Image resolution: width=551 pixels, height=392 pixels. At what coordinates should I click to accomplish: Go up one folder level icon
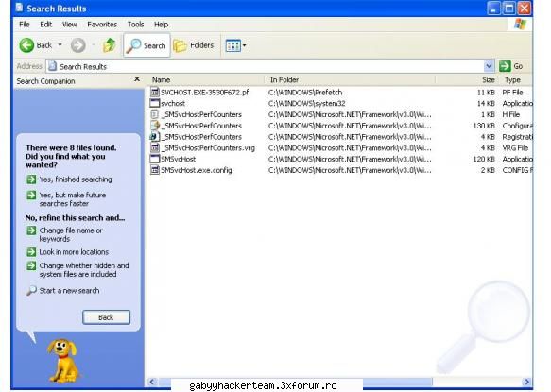pyautogui.click(x=110, y=45)
